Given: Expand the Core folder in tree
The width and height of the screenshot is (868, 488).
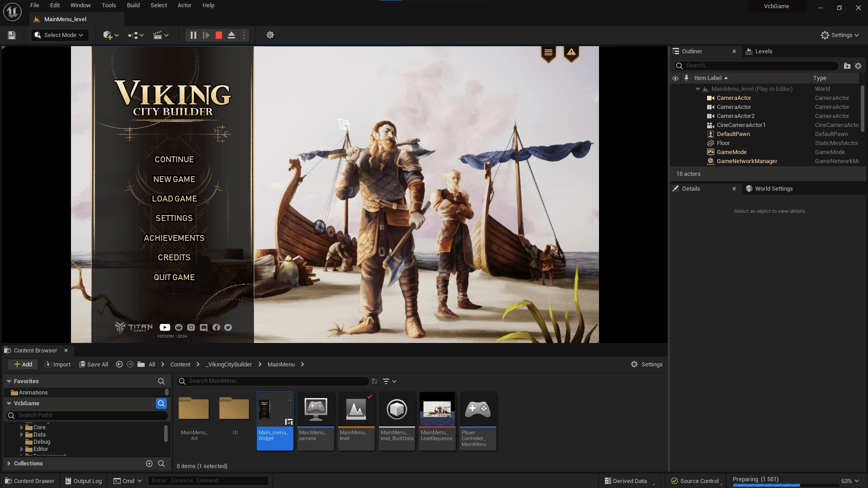Looking at the screenshot, I should [x=22, y=427].
